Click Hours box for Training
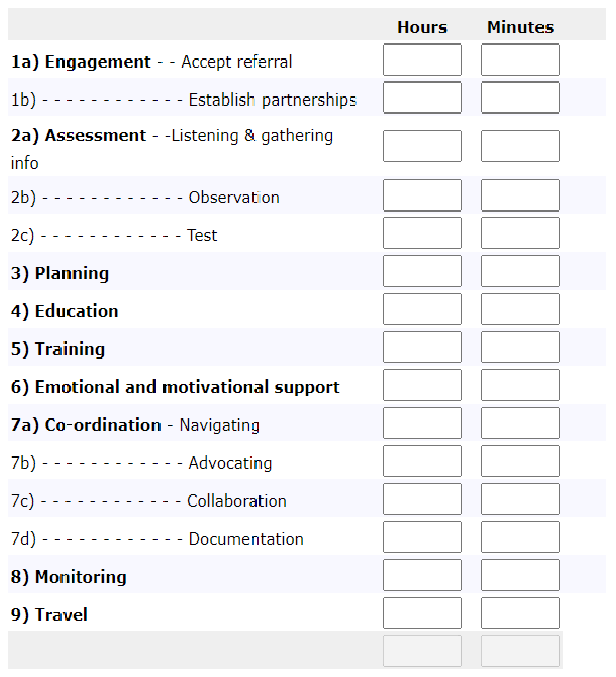 pos(422,347)
